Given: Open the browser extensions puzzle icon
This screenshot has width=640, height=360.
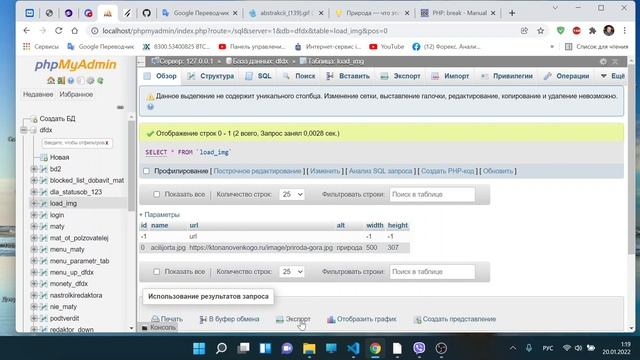Looking at the screenshot, I should (x=592, y=31).
